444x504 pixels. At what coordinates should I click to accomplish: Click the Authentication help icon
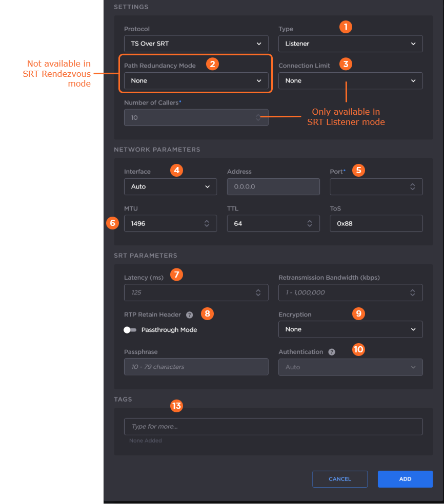point(332,352)
